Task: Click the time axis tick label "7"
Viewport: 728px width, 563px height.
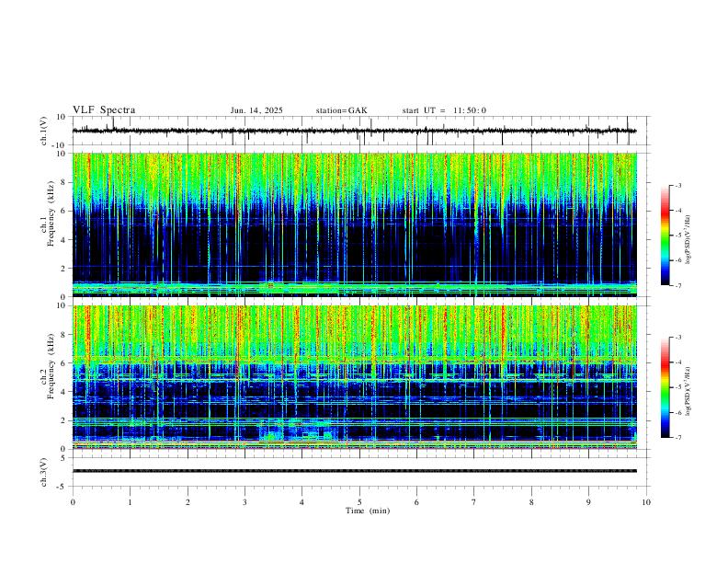Action: pos(474,502)
